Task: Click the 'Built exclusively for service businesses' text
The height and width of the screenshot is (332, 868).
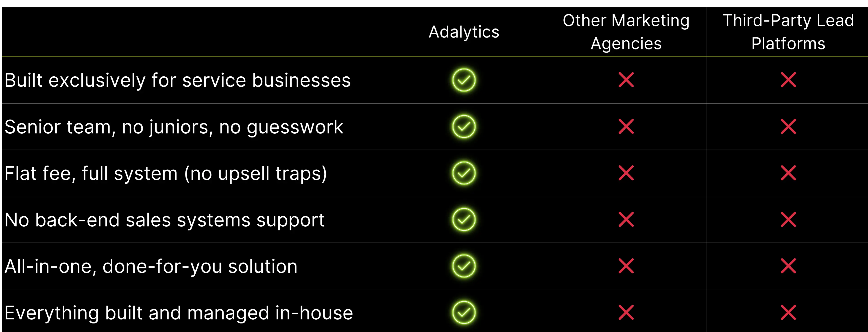Action: click(178, 81)
